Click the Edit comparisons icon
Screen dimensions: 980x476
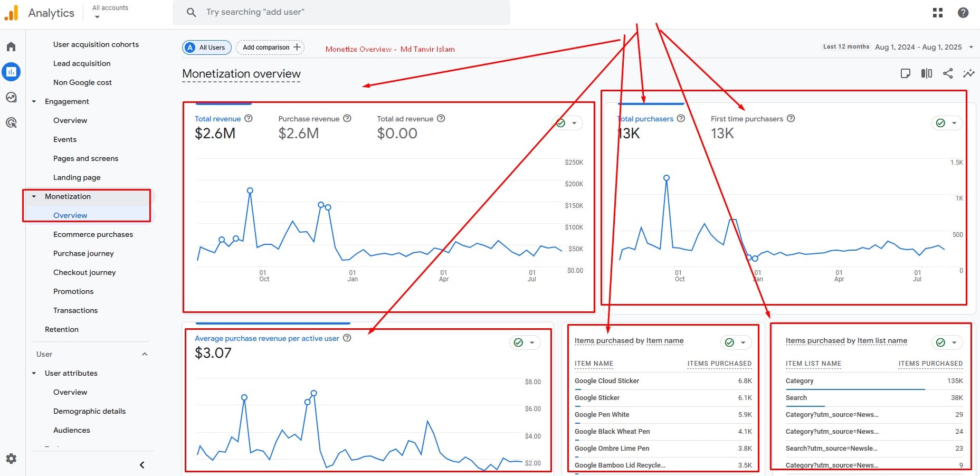pos(926,73)
